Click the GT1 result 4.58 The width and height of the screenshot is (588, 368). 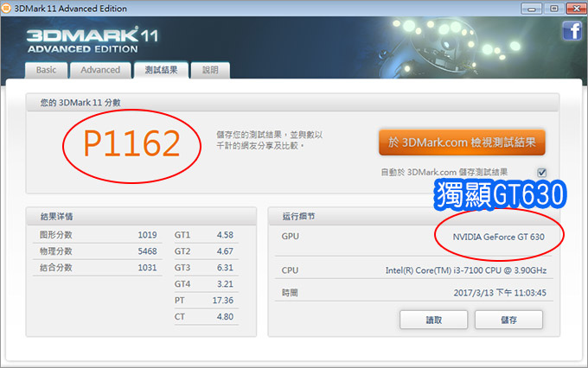(x=225, y=235)
